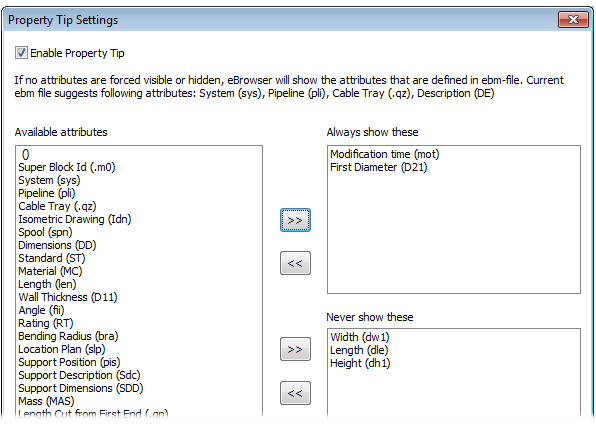Close the Property Tip Settings dialog
The width and height of the screenshot is (596, 427).
[573, 19]
